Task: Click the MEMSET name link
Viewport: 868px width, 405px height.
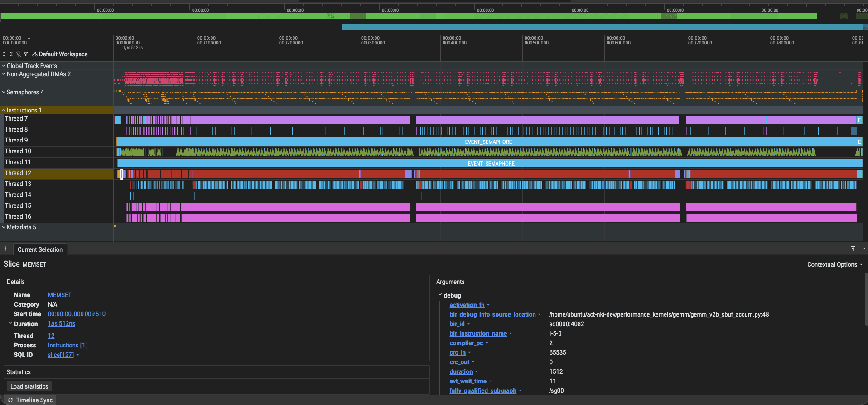Action: pyautogui.click(x=60, y=295)
